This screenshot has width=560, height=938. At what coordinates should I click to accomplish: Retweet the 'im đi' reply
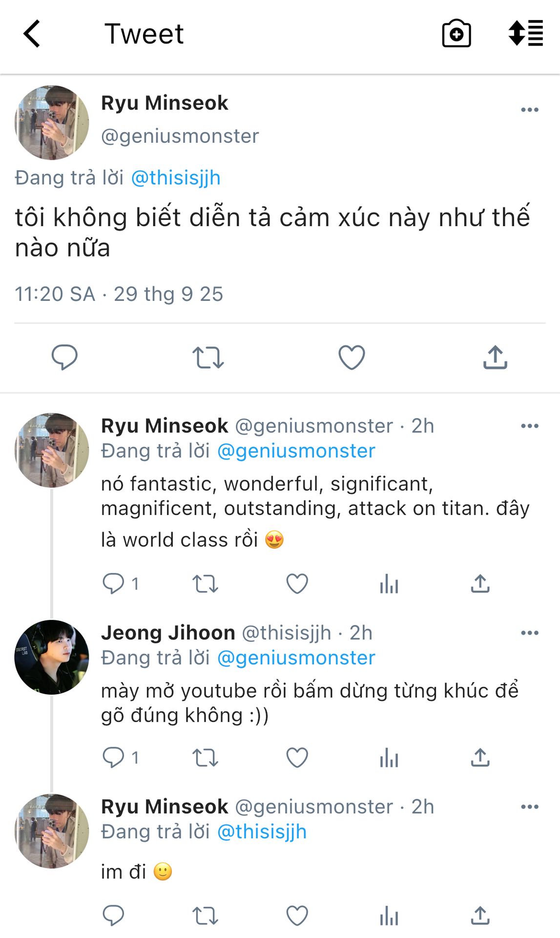pyautogui.click(x=205, y=916)
